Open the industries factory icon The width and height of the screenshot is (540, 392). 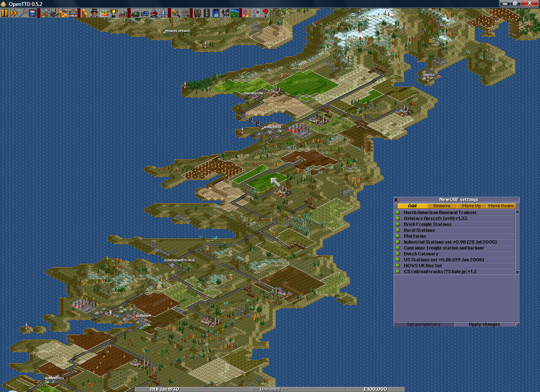122,13
